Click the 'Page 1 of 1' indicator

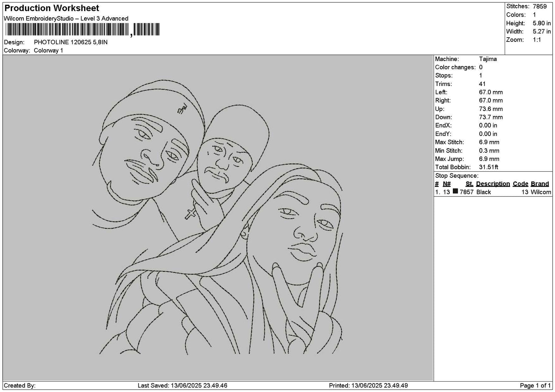click(x=535, y=385)
